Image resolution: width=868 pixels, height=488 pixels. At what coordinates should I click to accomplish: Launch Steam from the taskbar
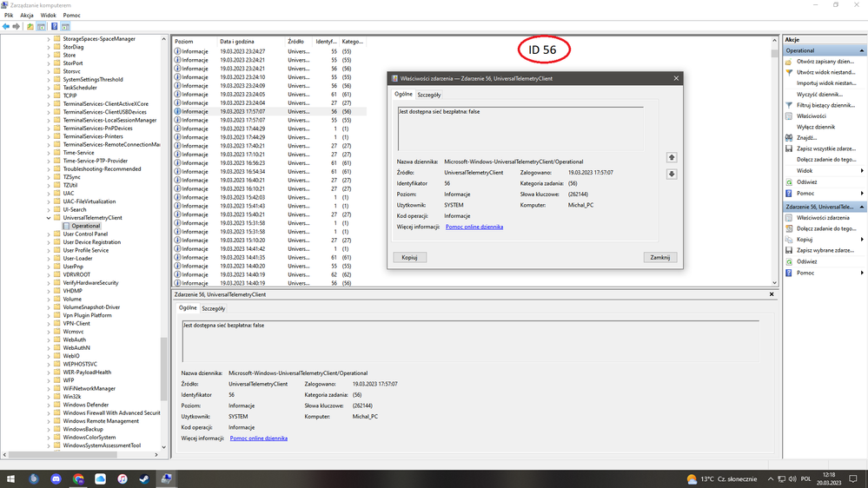click(x=144, y=478)
